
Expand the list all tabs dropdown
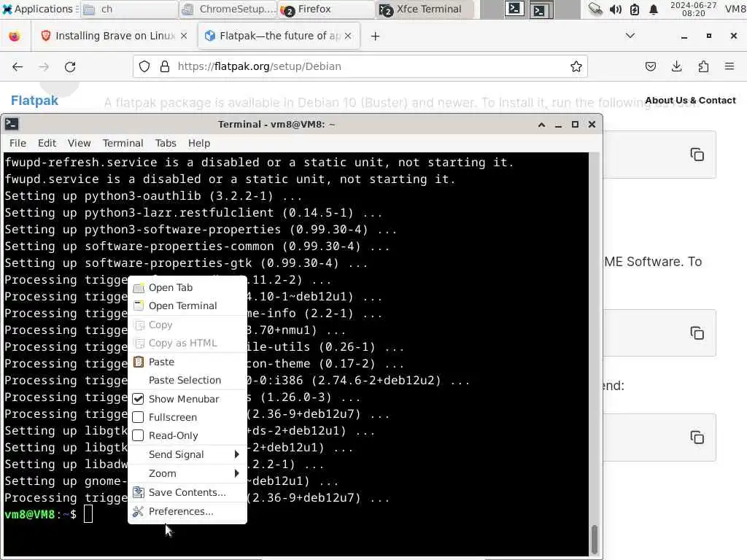point(630,36)
